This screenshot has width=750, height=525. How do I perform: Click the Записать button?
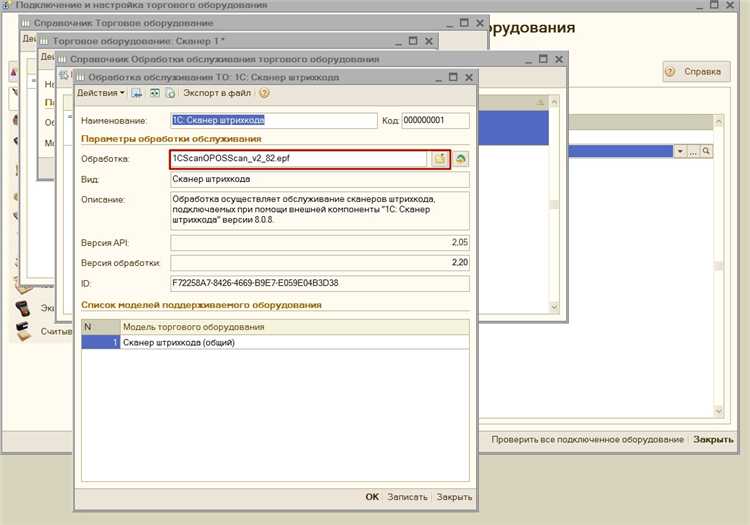pyautogui.click(x=407, y=497)
